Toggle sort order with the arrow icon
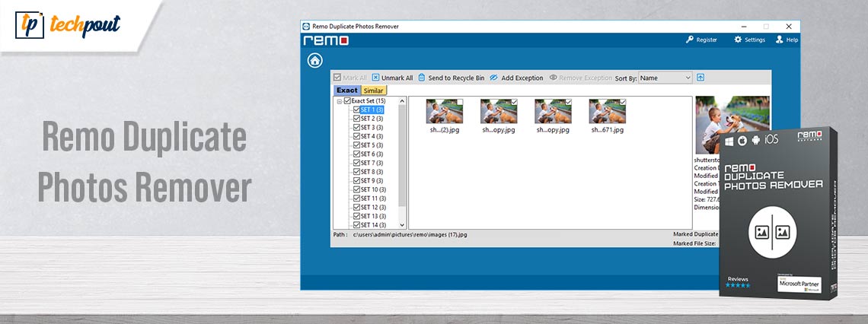Image resolution: width=868 pixels, height=324 pixels. [700, 78]
